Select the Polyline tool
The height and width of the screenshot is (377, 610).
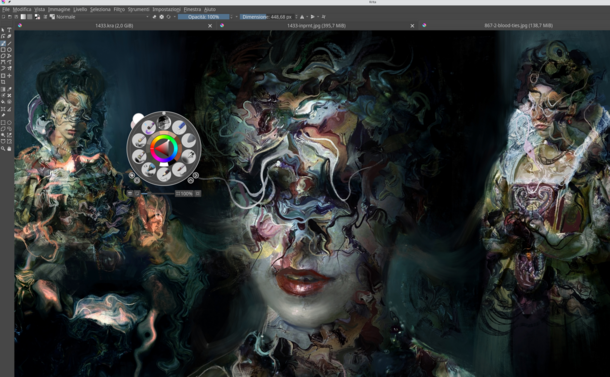(9, 56)
